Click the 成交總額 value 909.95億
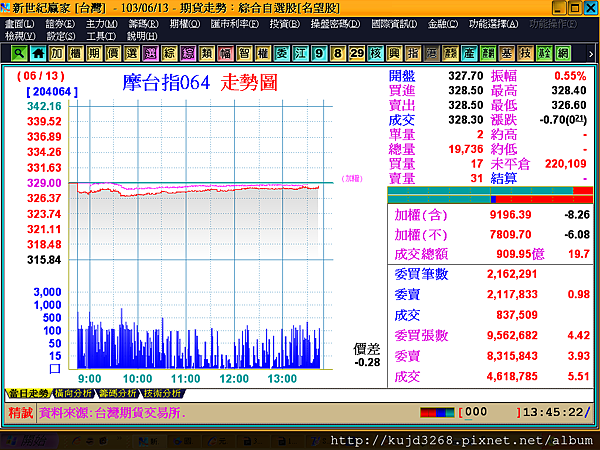Screen dimensions: 600x450 pyautogui.click(x=520, y=254)
